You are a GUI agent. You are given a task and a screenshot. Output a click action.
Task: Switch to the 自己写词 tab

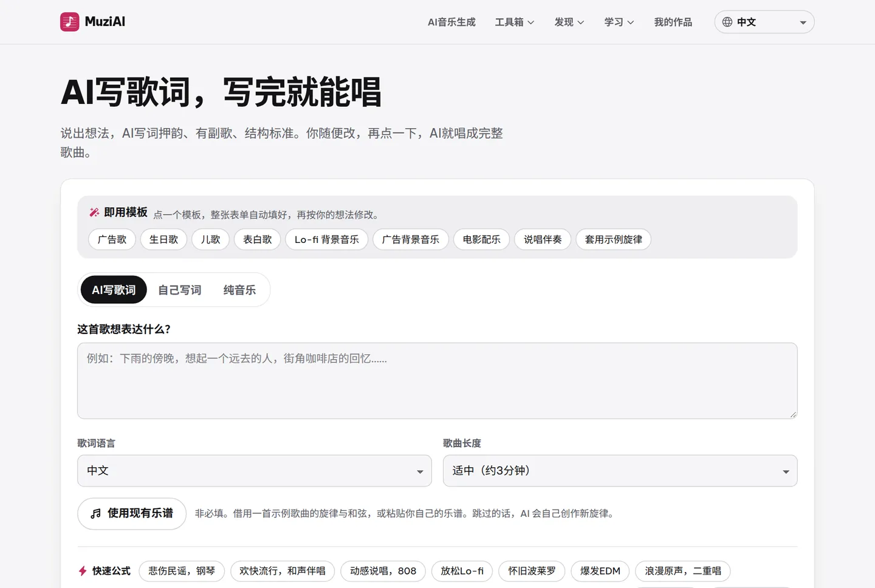pos(180,290)
